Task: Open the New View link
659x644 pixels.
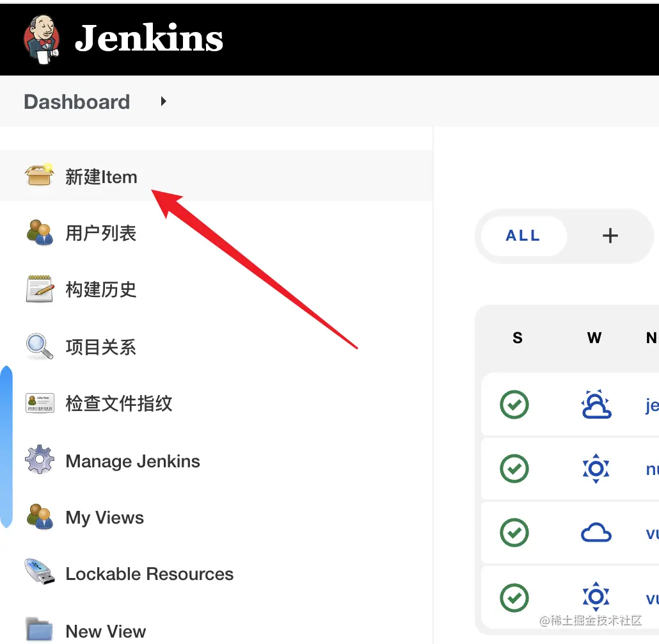Action: click(106, 631)
